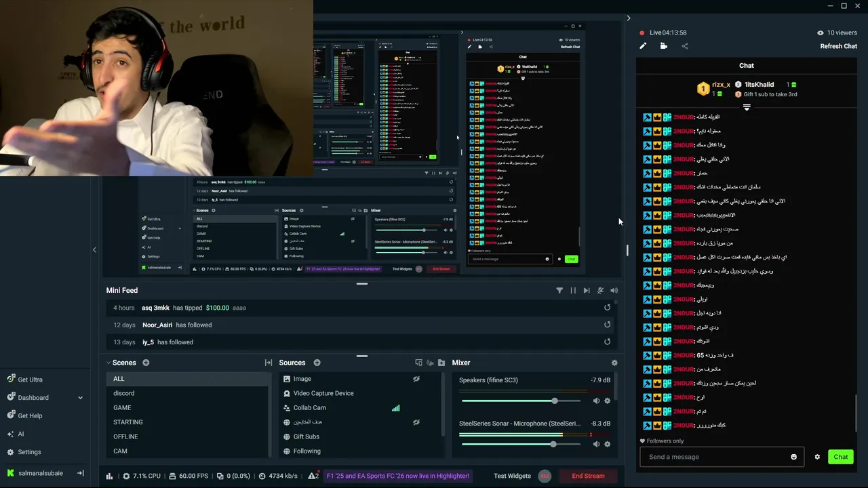The image size is (868, 488).
Task: Adjust Speakers (fifine SC3) volume slider
Action: (521, 401)
